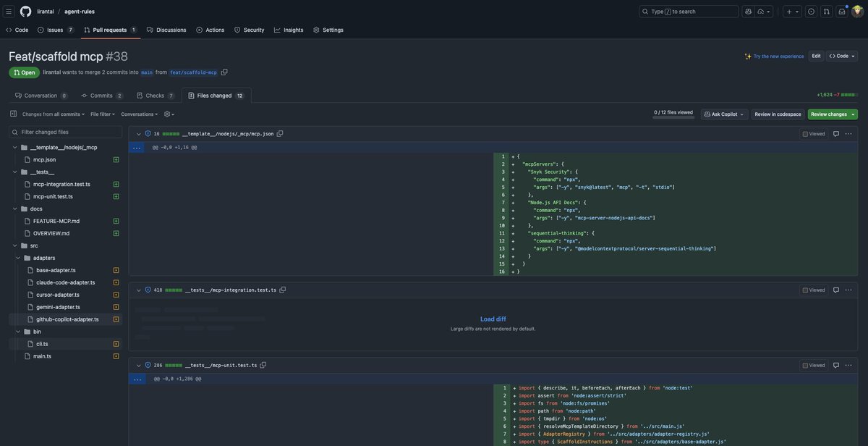Click the files viewed progress bar
The width and height of the screenshot is (868, 446).
(673, 117)
